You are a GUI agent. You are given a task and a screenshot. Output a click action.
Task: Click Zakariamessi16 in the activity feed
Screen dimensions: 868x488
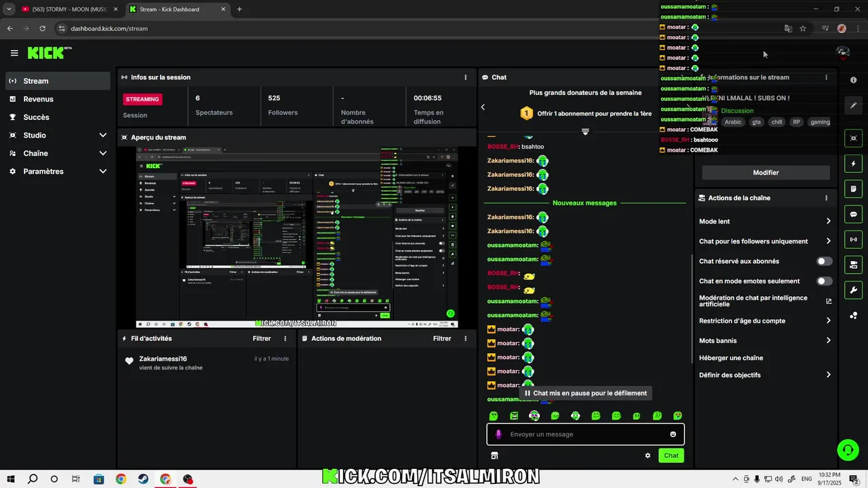163,359
